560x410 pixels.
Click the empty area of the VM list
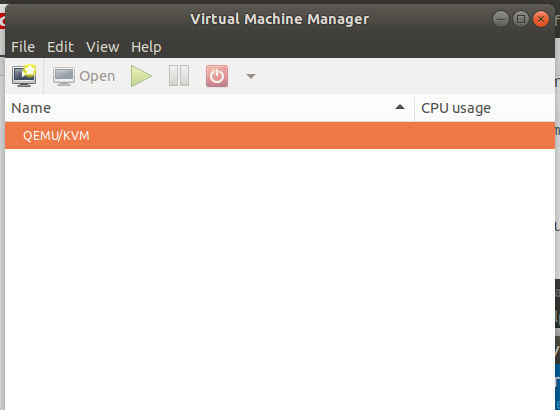[x=280, y=279]
